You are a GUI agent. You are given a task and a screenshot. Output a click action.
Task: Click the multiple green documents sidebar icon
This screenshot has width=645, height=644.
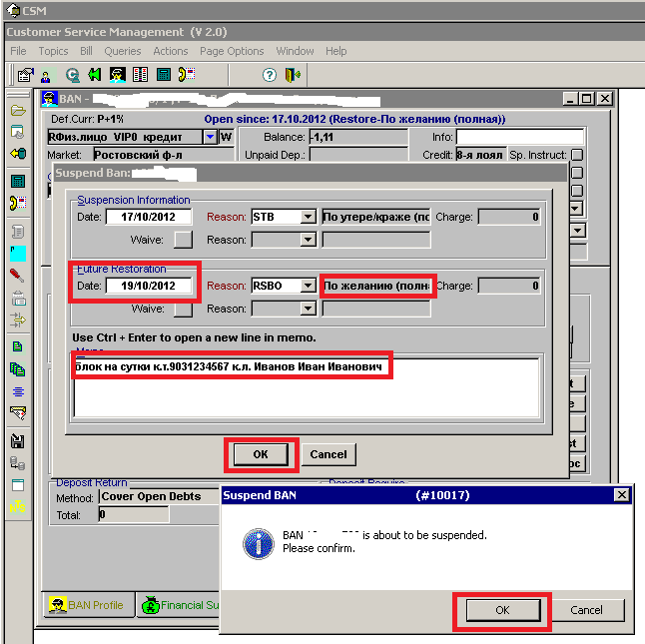pyautogui.click(x=17, y=369)
